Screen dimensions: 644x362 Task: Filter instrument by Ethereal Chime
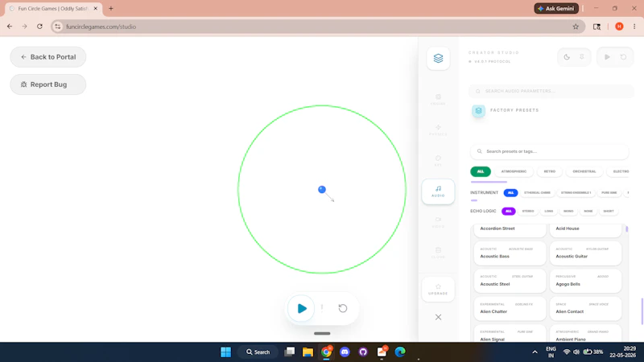pos(537,193)
